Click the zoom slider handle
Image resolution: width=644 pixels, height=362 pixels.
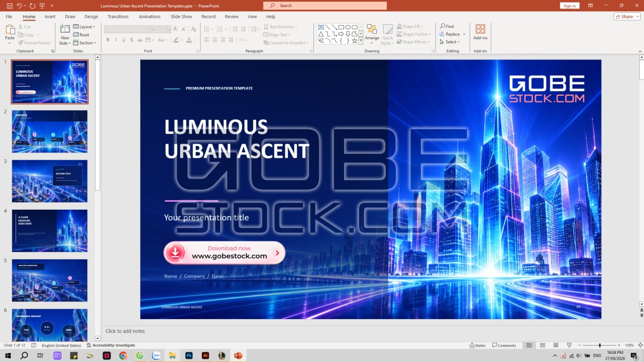click(x=600, y=345)
